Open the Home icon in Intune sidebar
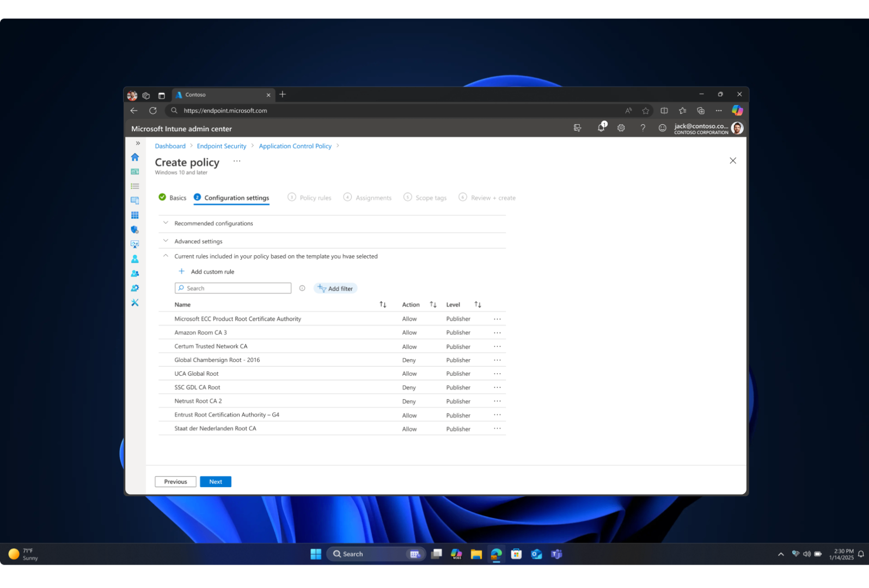Image resolution: width=869 pixels, height=588 pixels. pos(134,157)
